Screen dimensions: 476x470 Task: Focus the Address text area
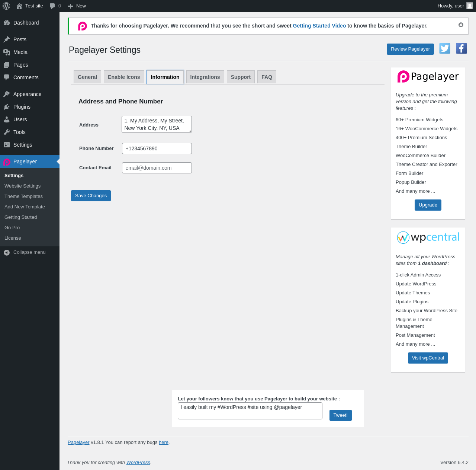tap(157, 124)
